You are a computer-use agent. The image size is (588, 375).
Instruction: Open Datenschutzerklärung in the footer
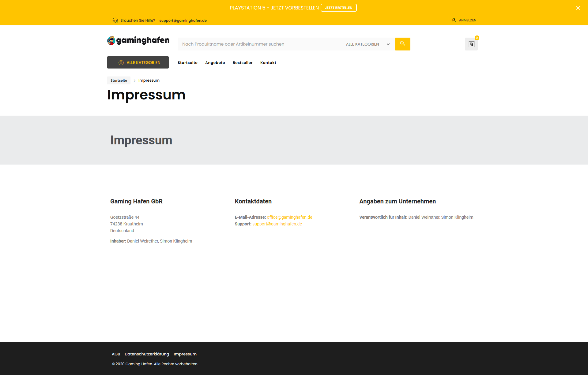(147, 354)
